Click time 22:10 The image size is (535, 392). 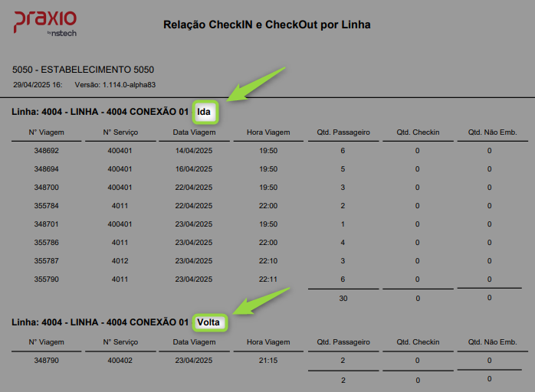(268, 261)
